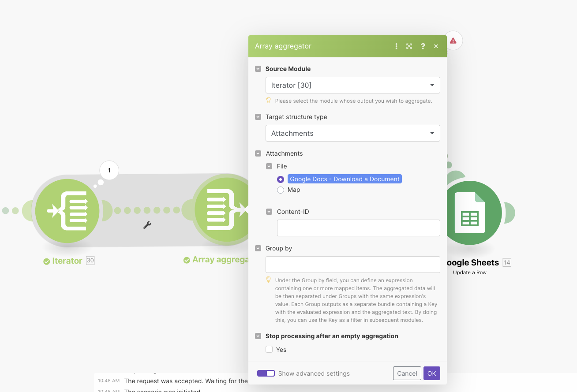Check the Yes box for stop processing
Screen dimensions: 577x392
269,350
